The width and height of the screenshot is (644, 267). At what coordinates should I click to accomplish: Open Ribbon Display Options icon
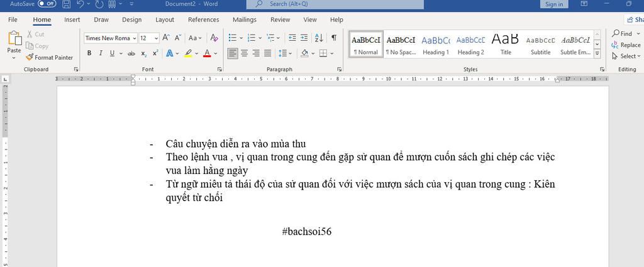point(584,4)
